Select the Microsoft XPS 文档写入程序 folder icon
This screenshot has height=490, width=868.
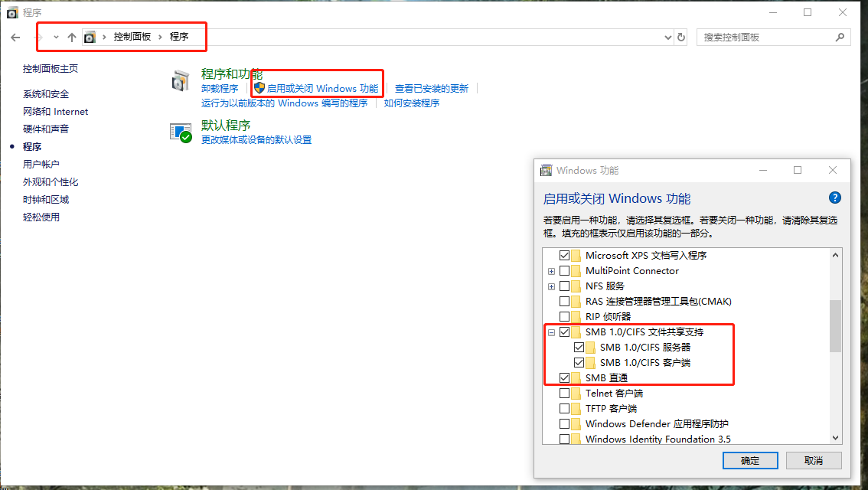[576, 255]
